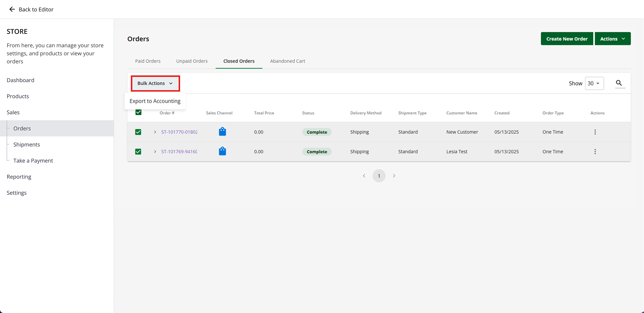This screenshot has width=644, height=313.
Task: Open three-dot actions menu for Lesia Test order
Action: (x=595, y=151)
